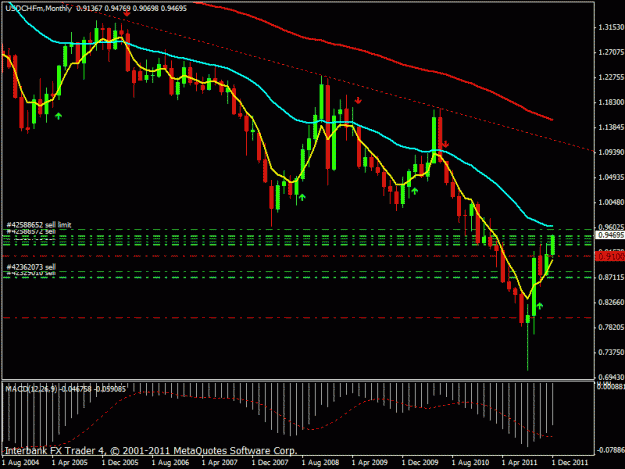Click price scale value 0.87115

[x=611, y=277]
